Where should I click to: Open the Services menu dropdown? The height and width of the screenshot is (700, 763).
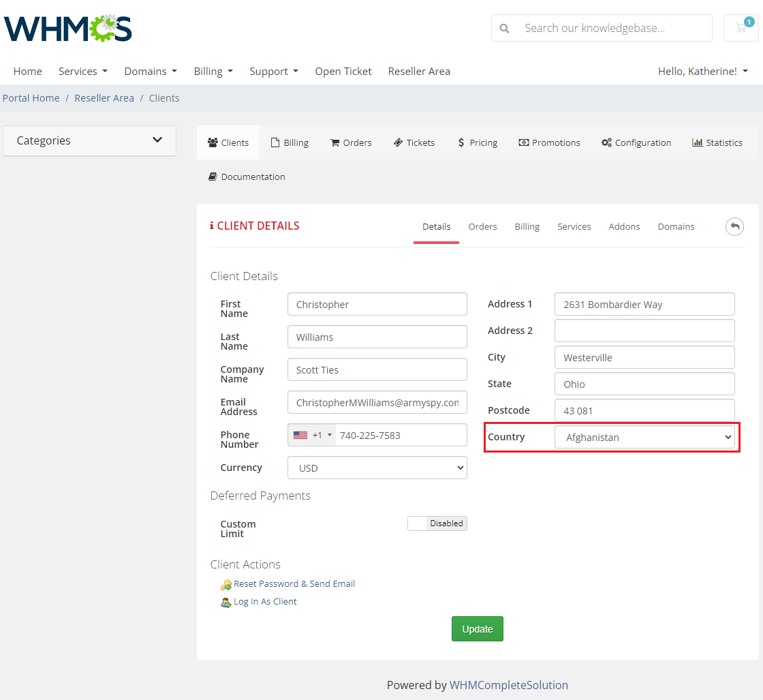(82, 71)
